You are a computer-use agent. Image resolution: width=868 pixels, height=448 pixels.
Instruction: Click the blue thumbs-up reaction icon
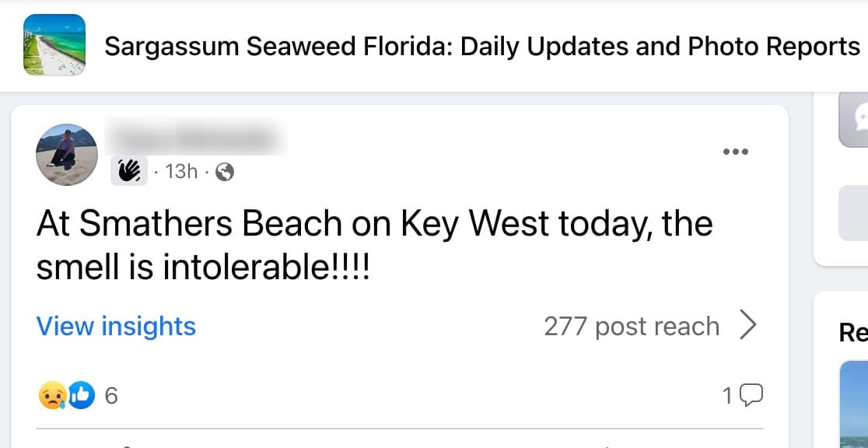click(81, 396)
